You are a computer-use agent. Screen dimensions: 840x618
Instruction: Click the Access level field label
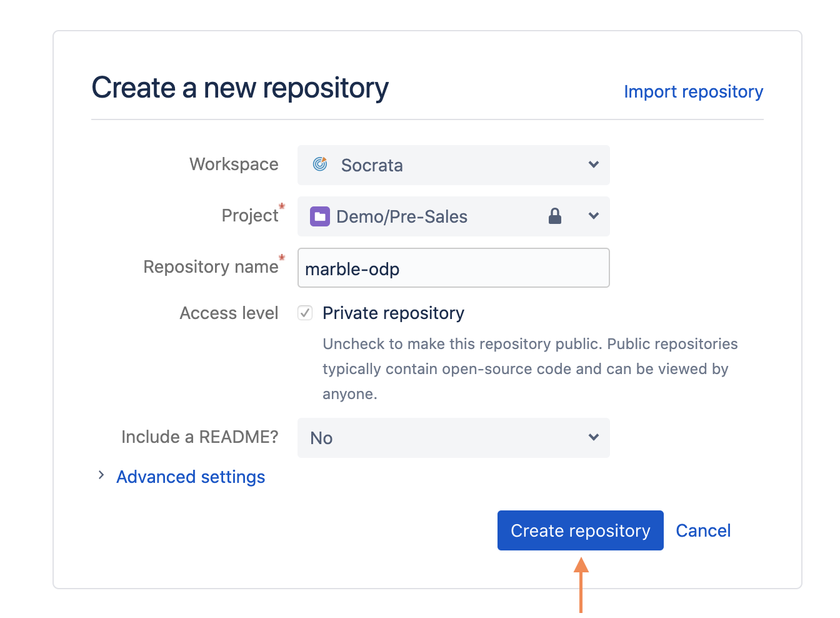tap(229, 313)
